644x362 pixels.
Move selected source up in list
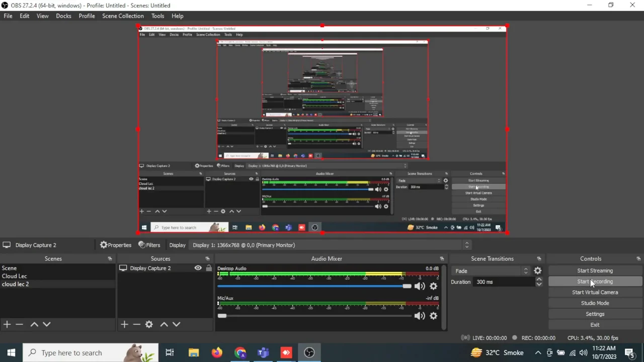tap(164, 324)
